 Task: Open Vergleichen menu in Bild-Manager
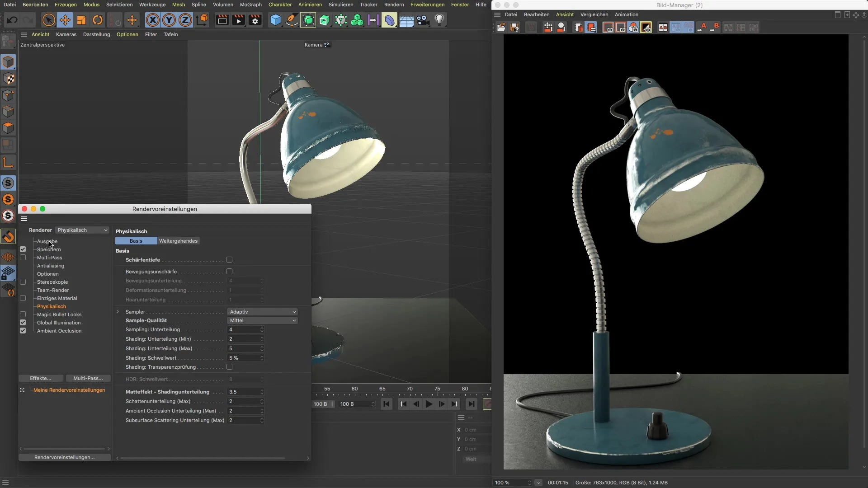(x=594, y=14)
